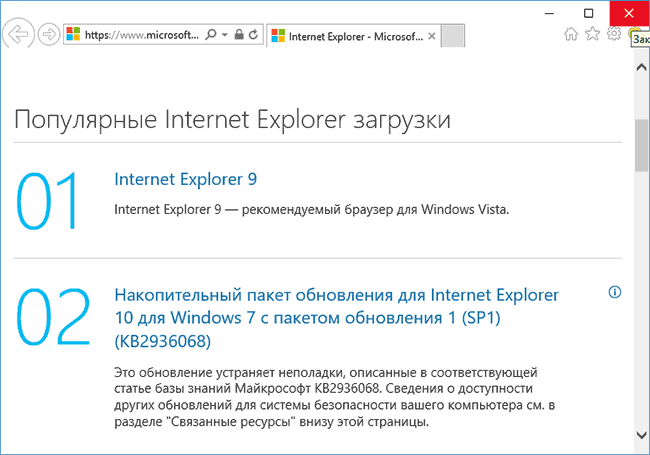Image resolution: width=650 pixels, height=455 pixels.
Task: Click the microsoft.com URL address field
Action: click(x=140, y=34)
